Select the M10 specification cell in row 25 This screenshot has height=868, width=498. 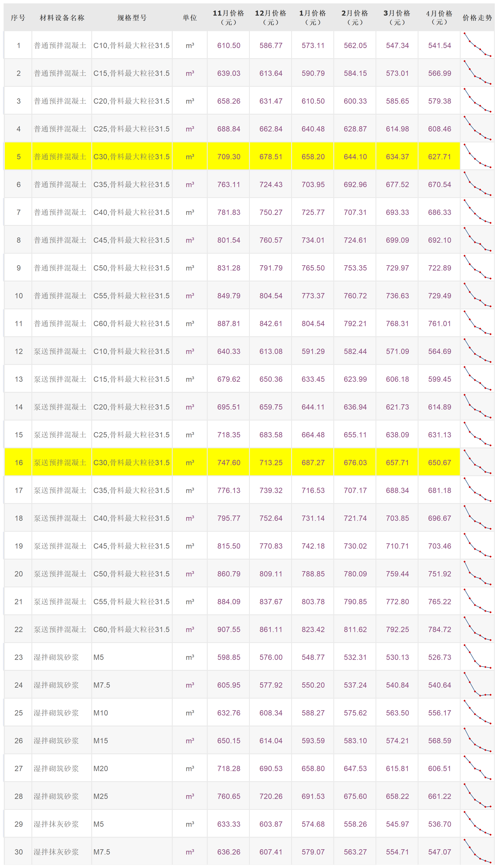point(101,713)
